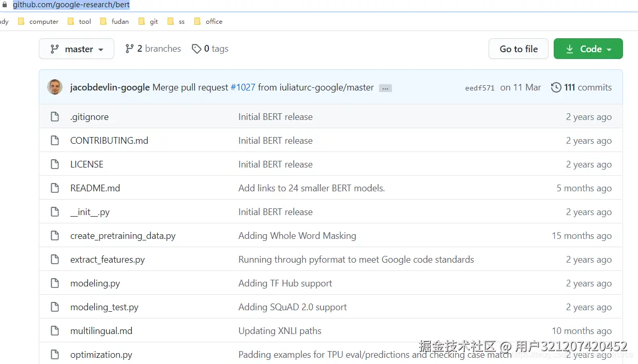The width and height of the screenshot is (638, 364).
Task: Open .gitignore 'Initial BERT release' commit
Action: point(276,117)
